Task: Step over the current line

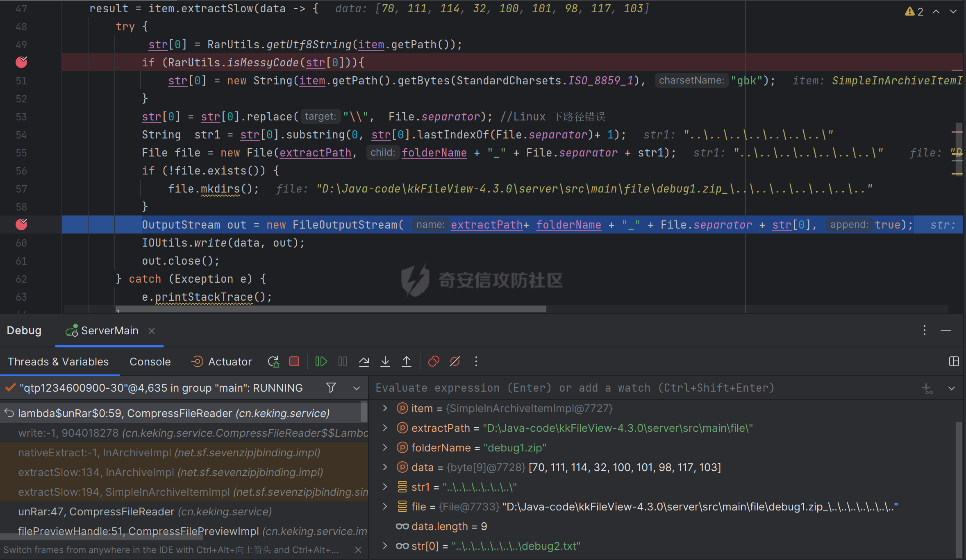Action: pos(364,362)
